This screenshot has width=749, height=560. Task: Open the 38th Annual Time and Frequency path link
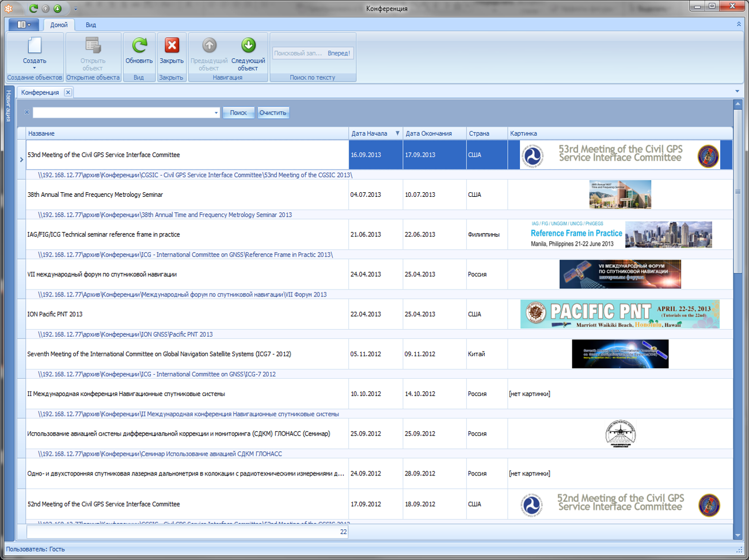click(165, 215)
